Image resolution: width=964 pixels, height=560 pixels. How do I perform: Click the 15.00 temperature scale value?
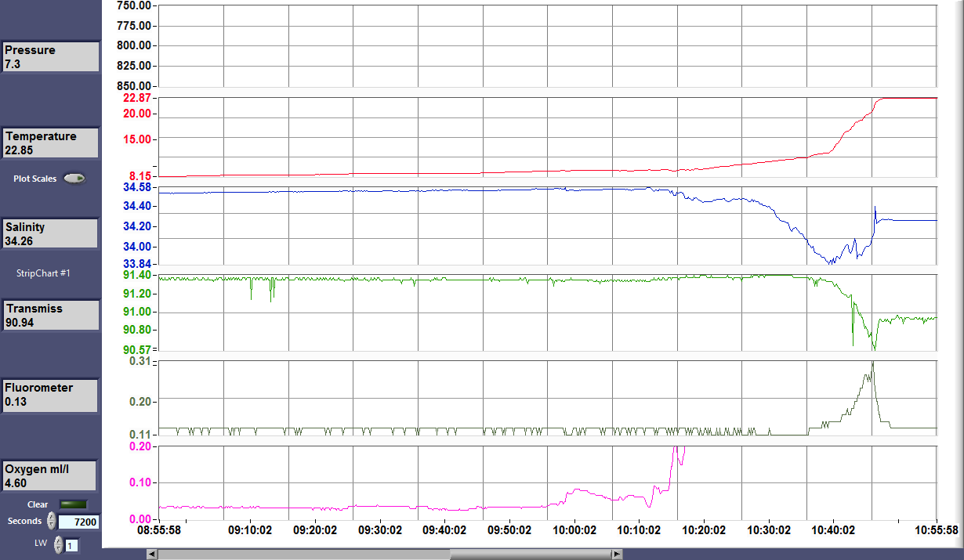(137, 139)
